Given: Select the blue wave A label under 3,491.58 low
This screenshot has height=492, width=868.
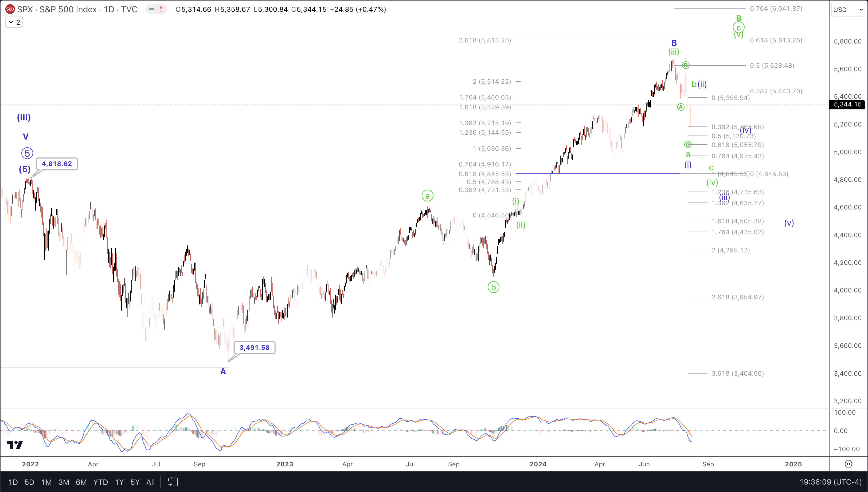Looking at the screenshot, I should tap(223, 372).
